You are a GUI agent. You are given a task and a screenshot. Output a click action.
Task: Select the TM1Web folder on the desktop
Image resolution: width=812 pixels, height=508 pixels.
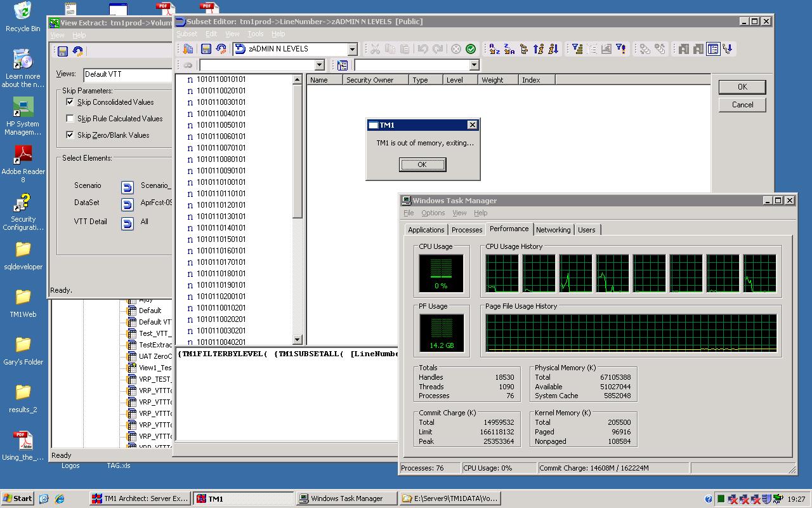click(23, 303)
